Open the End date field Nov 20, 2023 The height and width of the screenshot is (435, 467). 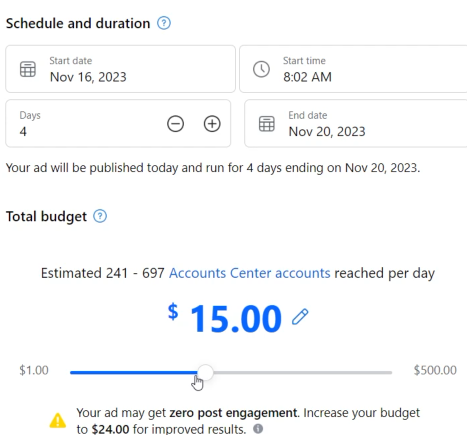[x=356, y=123]
